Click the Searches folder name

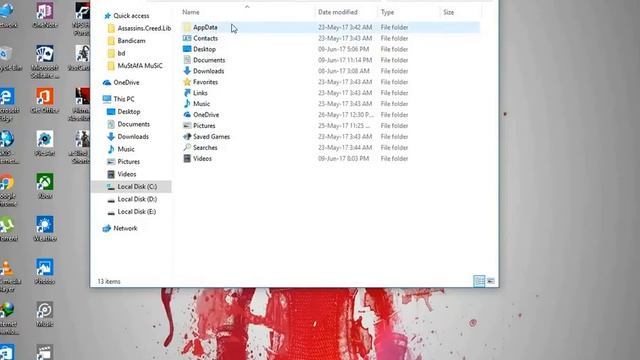pyautogui.click(x=205, y=148)
